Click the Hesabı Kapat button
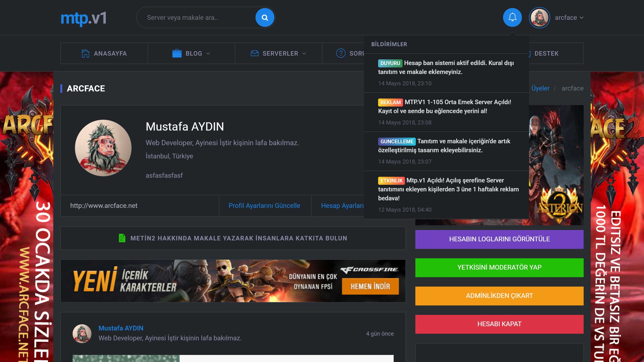The width and height of the screenshot is (644, 362). (x=499, y=324)
